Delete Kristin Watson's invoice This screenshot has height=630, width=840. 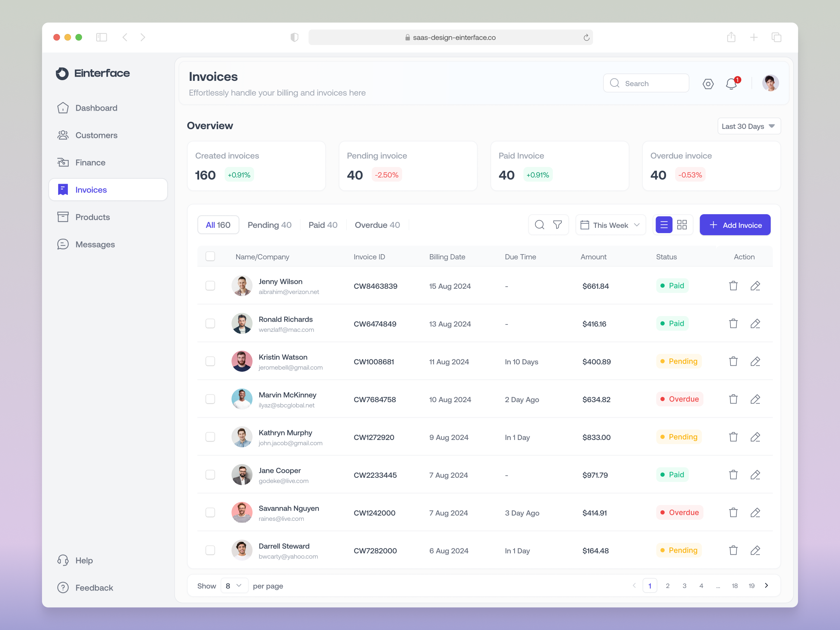[x=733, y=361]
